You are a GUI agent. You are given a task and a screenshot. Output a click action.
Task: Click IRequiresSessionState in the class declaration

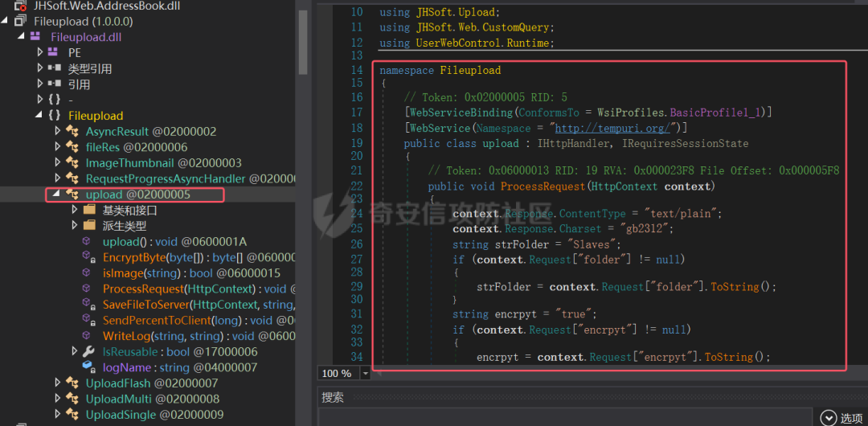click(x=685, y=144)
